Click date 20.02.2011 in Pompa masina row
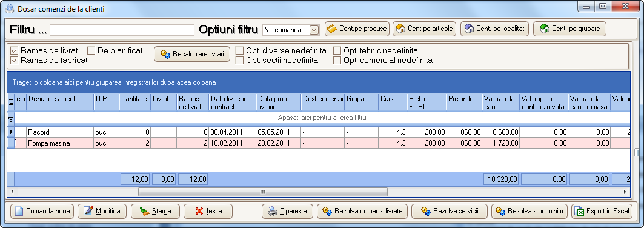Image resolution: width=644 pixels, height=228 pixels. pos(279,143)
